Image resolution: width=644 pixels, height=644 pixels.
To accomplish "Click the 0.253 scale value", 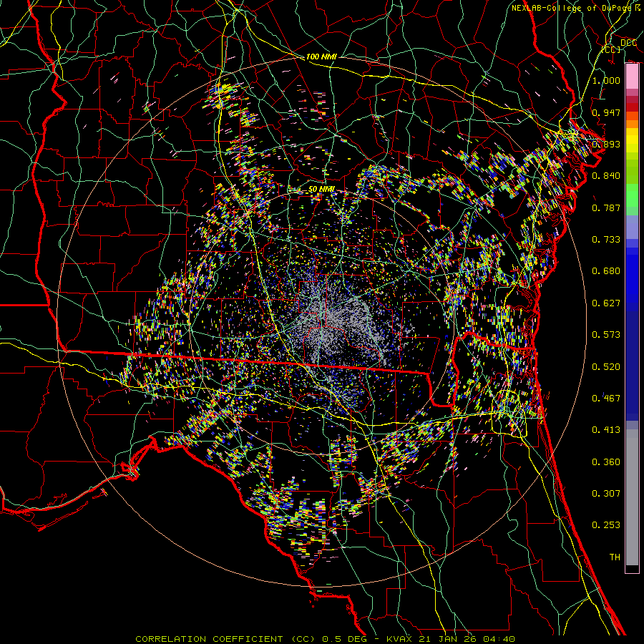I will (x=606, y=525).
